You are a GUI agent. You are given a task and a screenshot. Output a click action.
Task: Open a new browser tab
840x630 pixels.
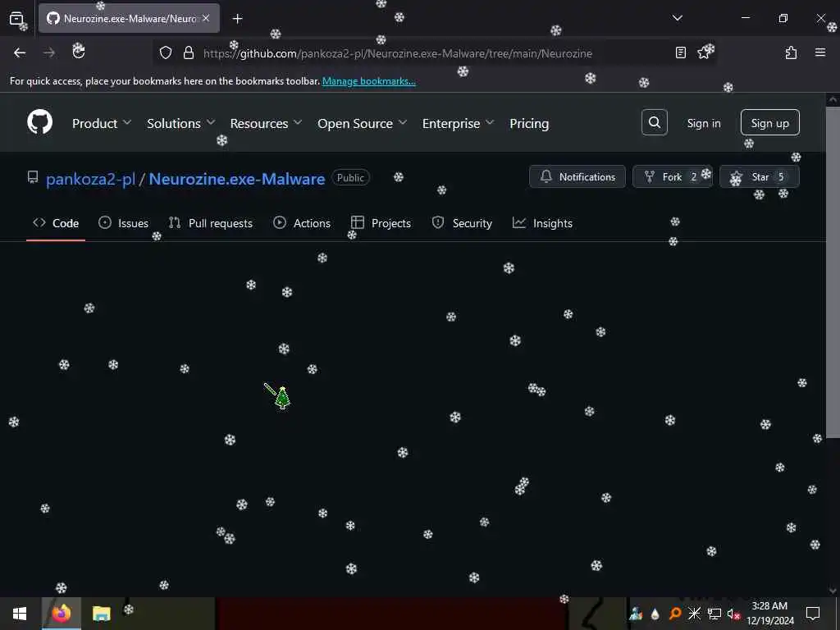237,19
